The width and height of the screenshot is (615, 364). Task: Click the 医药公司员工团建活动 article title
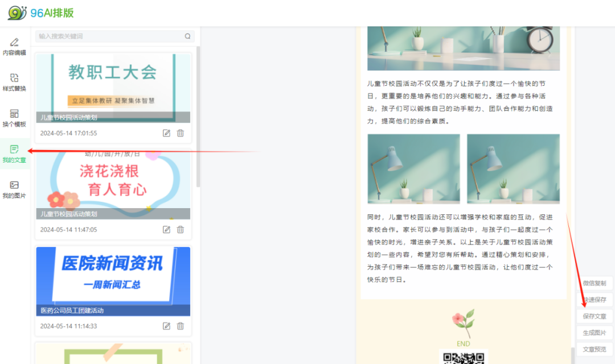click(x=72, y=311)
